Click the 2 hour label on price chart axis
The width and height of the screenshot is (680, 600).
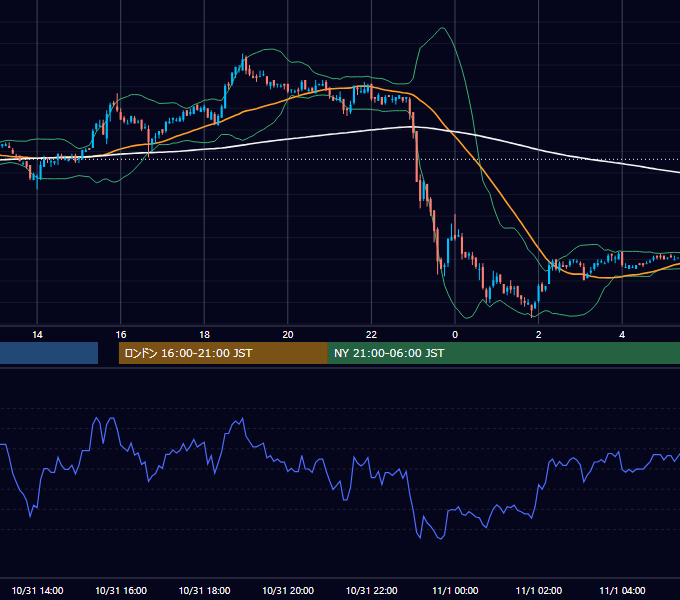tap(539, 335)
